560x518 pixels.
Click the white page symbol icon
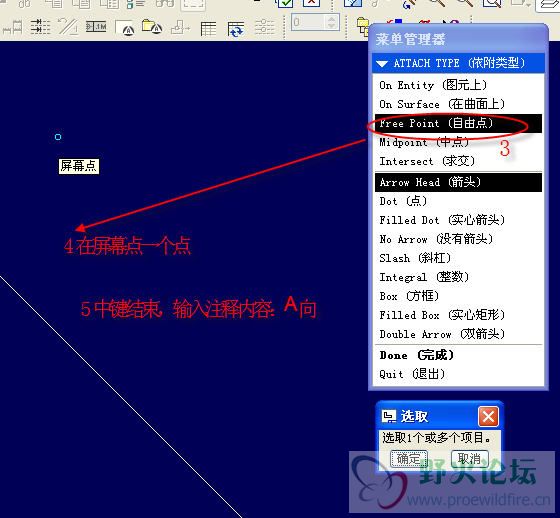[x=125, y=28]
